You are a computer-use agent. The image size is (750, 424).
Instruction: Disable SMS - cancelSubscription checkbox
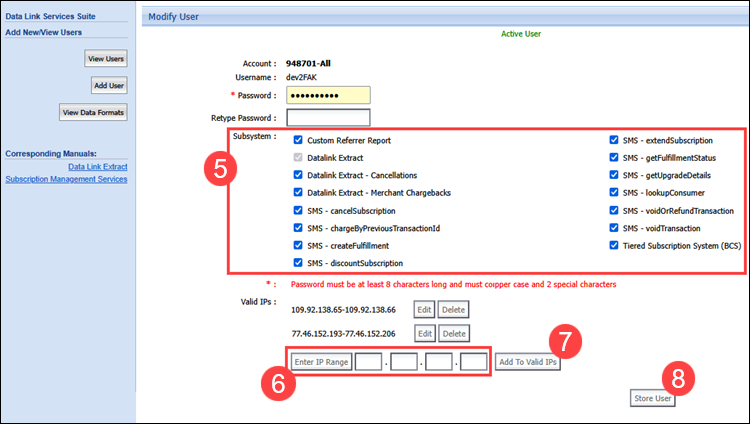[299, 211]
